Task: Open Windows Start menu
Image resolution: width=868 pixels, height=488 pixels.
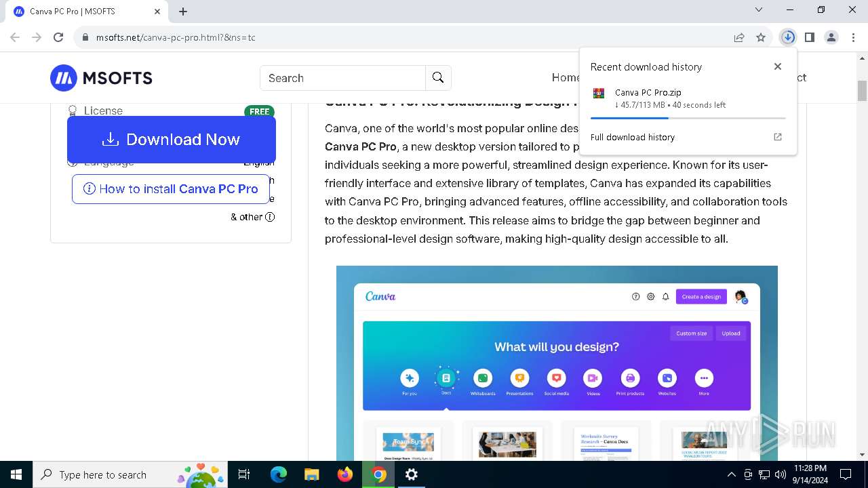Action: point(16,474)
